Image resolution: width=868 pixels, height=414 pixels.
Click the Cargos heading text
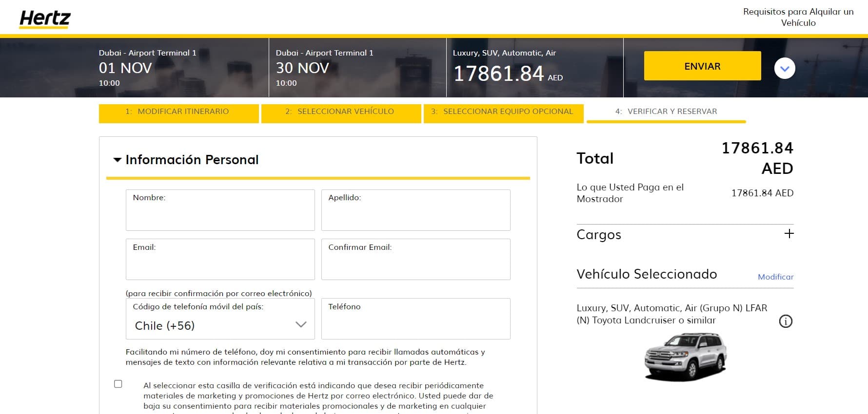[x=599, y=235]
